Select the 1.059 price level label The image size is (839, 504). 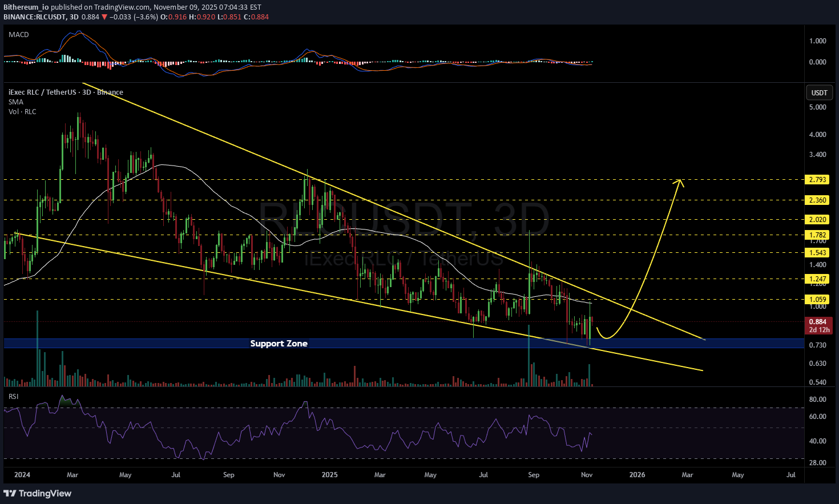[817, 300]
